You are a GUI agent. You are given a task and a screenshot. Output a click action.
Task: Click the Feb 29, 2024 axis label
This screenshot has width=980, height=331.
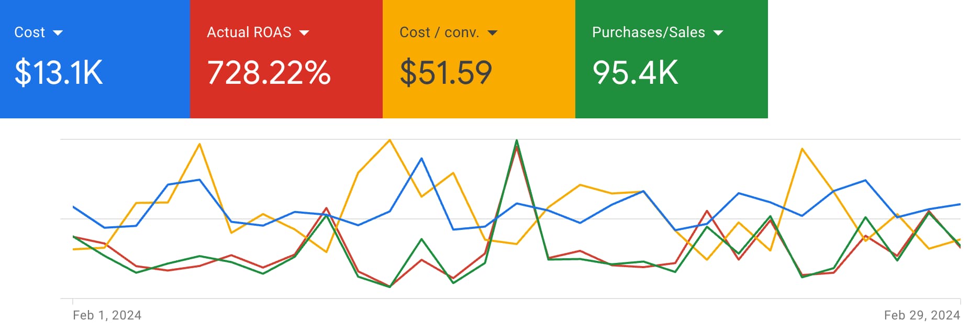922,315
